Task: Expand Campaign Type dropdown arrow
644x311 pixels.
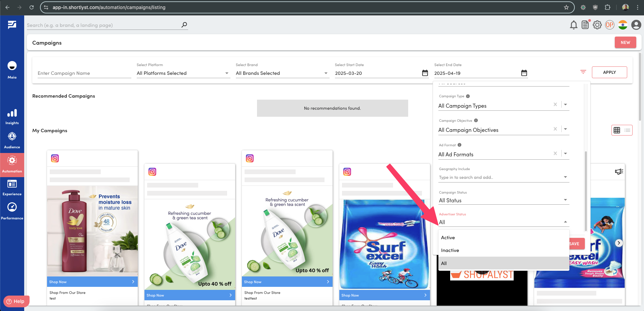Action: pyautogui.click(x=565, y=105)
